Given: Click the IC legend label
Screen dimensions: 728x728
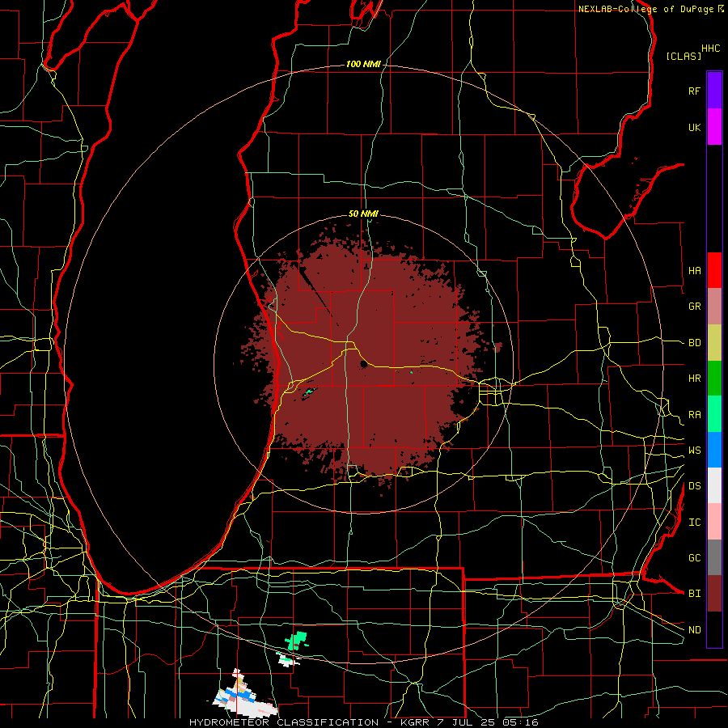Looking at the screenshot, I should click(x=694, y=523).
